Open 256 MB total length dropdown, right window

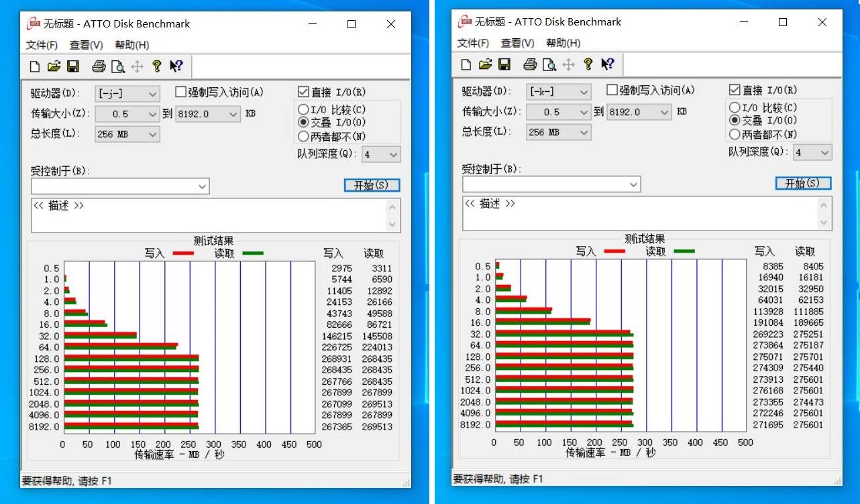559,132
